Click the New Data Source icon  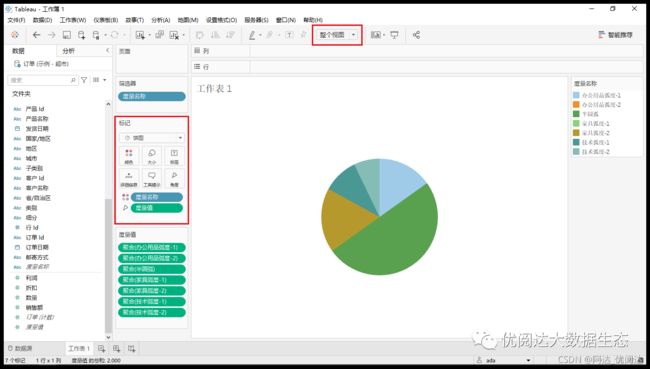click(x=82, y=35)
